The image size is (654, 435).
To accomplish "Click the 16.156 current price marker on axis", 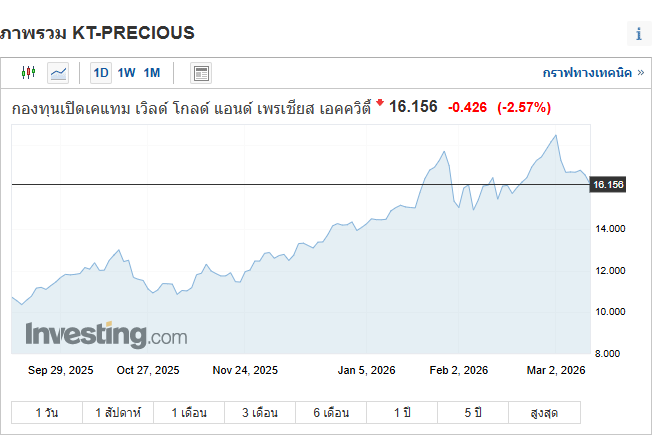I will point(608,185).
